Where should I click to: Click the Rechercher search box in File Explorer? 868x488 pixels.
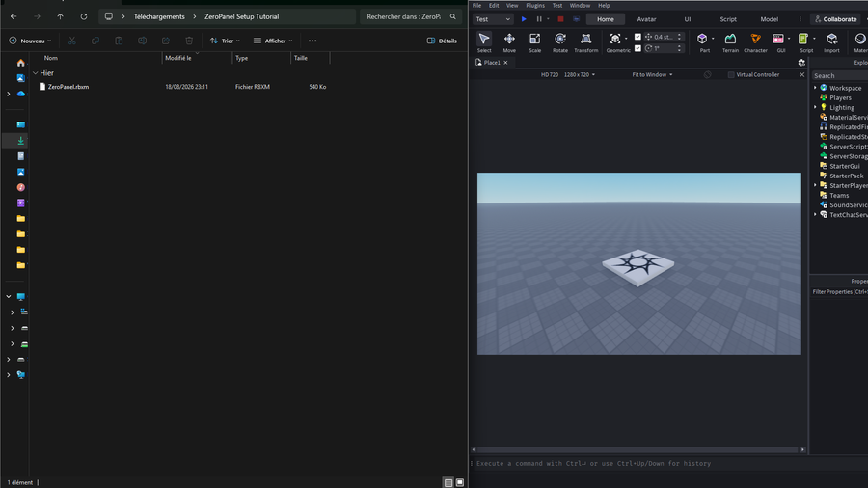[x=411, y=16]
